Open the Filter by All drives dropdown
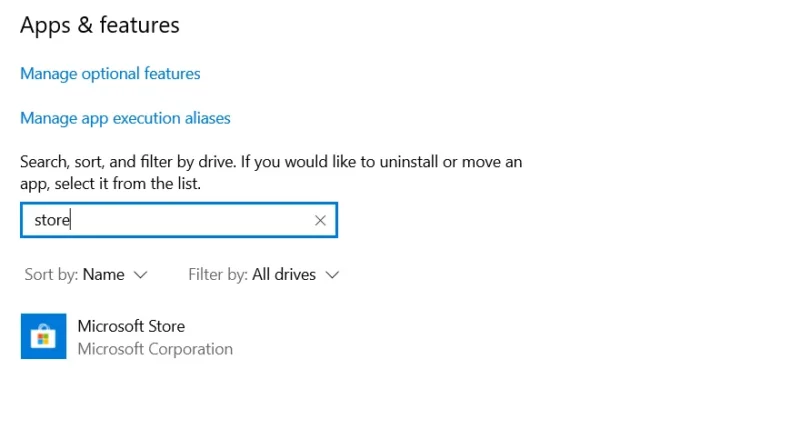Screen dimensions: 800x429 (x=263, y=274)
